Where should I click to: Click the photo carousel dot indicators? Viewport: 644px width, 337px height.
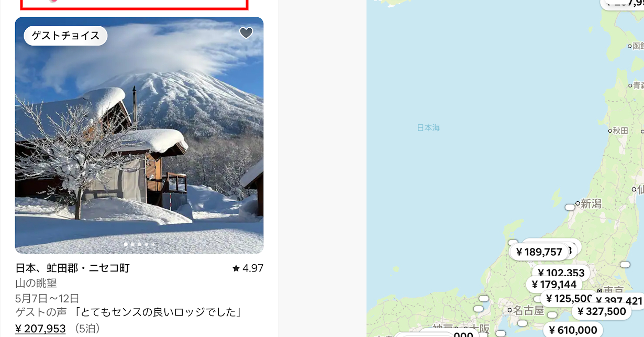tap(139, 244)
